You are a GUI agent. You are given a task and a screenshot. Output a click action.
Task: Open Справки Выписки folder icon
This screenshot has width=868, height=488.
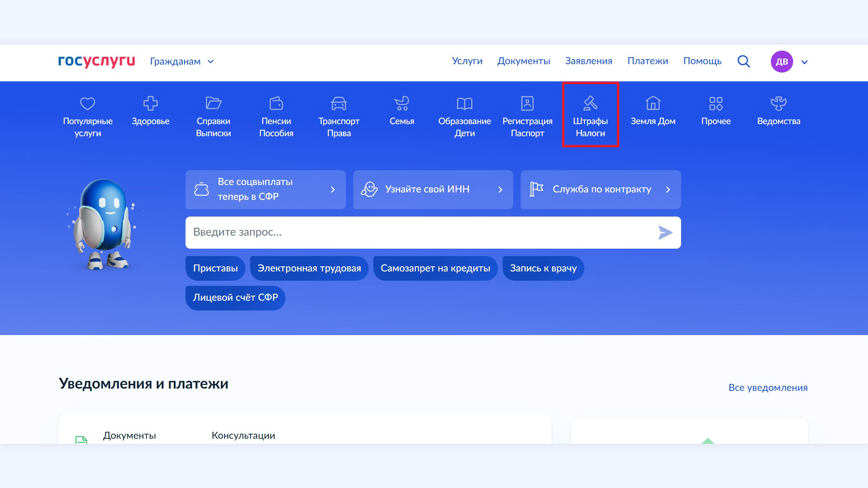point(213,104)
